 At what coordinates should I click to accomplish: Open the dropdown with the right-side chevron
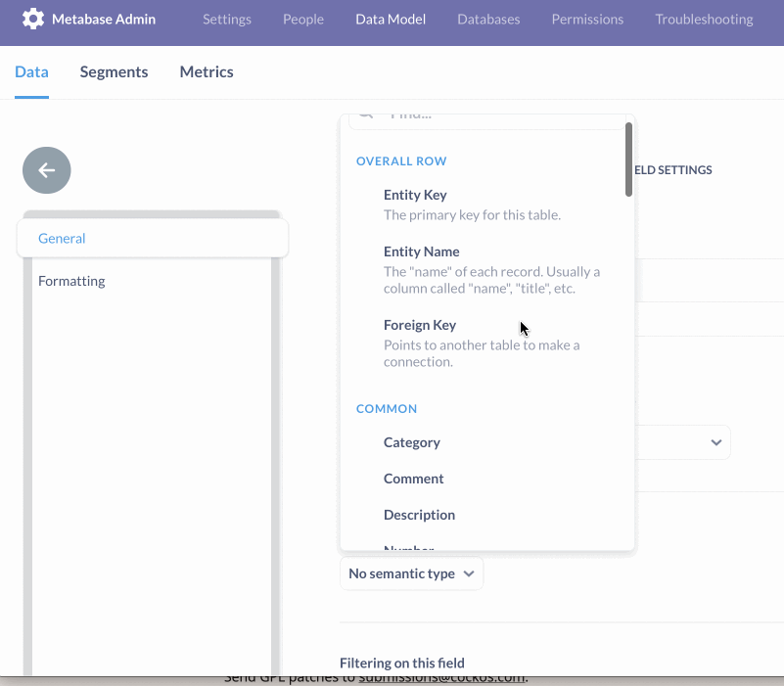(x=715, y=442)
